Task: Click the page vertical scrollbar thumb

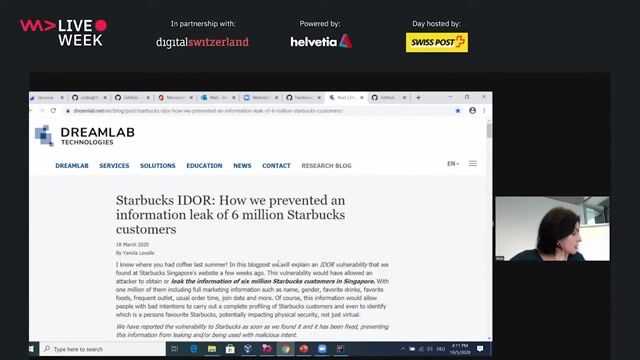Action: tap(489, 131)
